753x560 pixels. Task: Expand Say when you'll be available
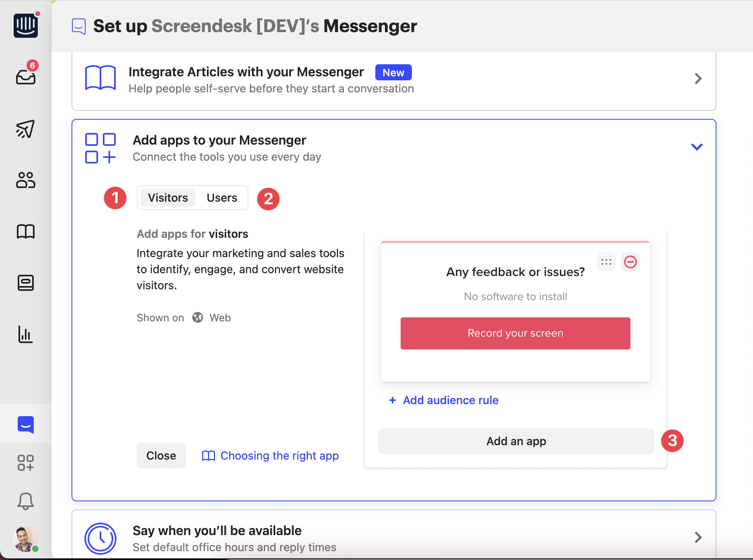pyautogui.click(x=698, y=537)
